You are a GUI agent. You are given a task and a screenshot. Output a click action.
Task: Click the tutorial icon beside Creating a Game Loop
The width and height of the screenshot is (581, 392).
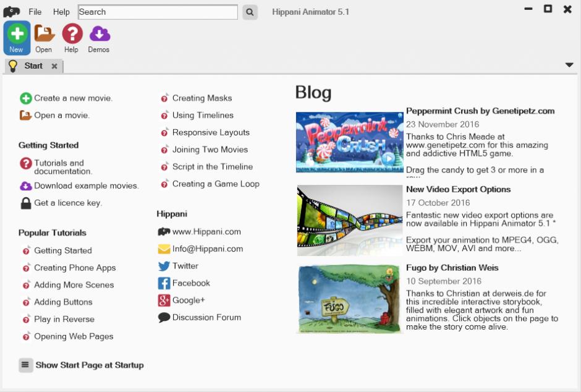[164, 184]
